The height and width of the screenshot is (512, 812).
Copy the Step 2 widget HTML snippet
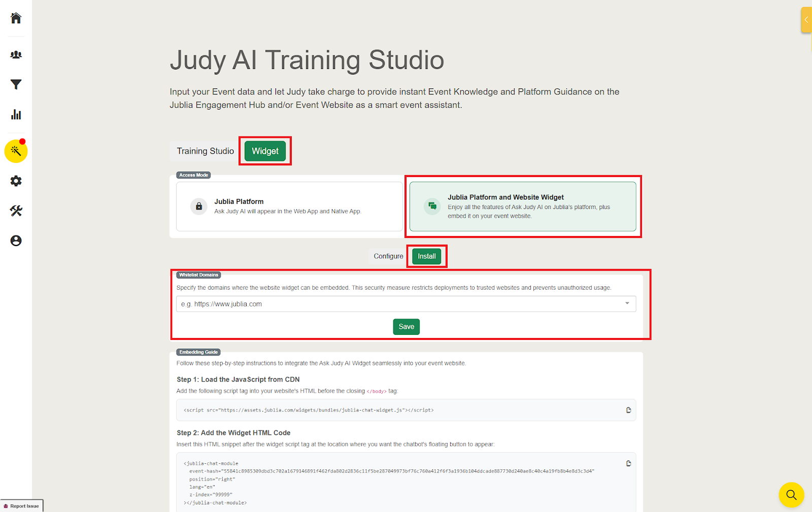pos(628,463)
